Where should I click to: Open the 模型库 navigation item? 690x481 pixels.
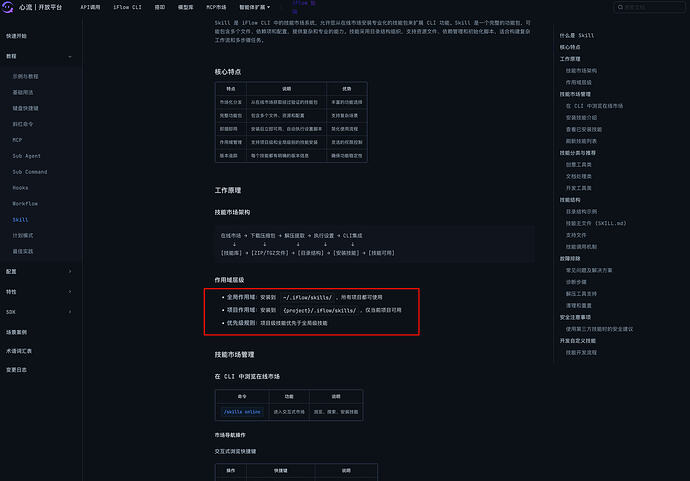click(x=187, y=7)
